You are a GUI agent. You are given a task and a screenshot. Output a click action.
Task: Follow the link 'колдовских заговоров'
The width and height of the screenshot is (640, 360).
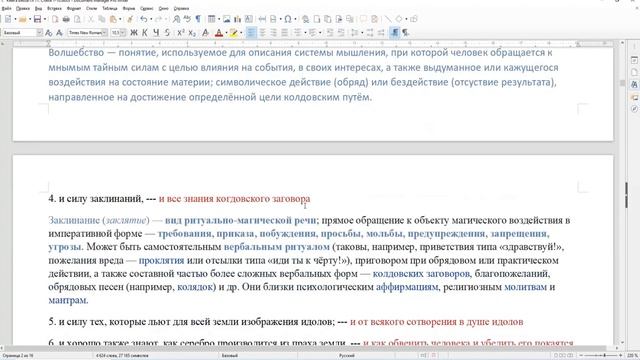pyautogui.click(x=421, y=273)
